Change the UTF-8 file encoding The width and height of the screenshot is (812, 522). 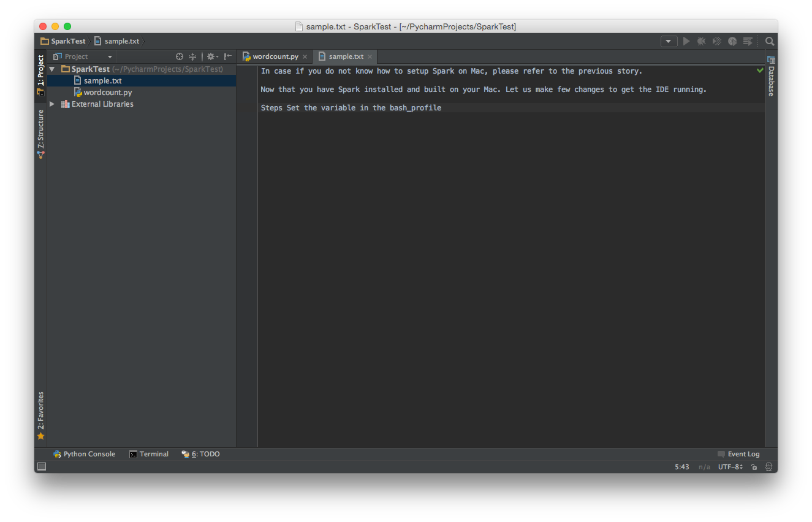tap(730, 467)
